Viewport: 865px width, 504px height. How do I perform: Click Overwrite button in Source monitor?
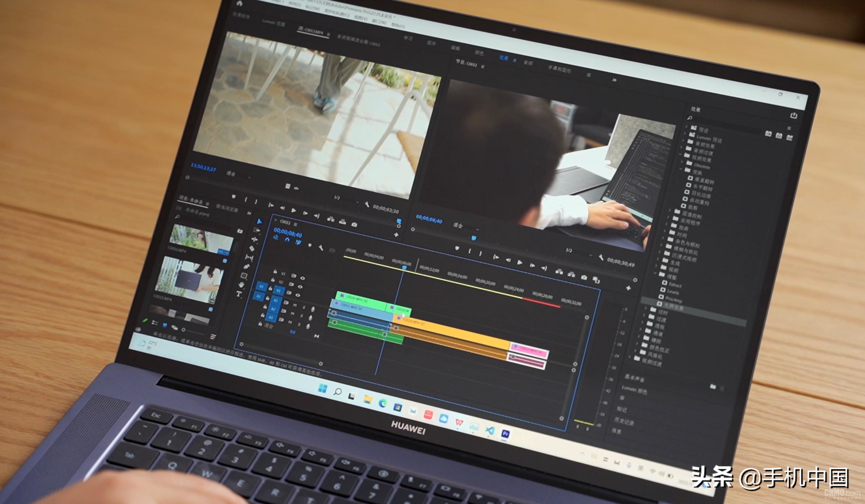[x=342, y=221]
